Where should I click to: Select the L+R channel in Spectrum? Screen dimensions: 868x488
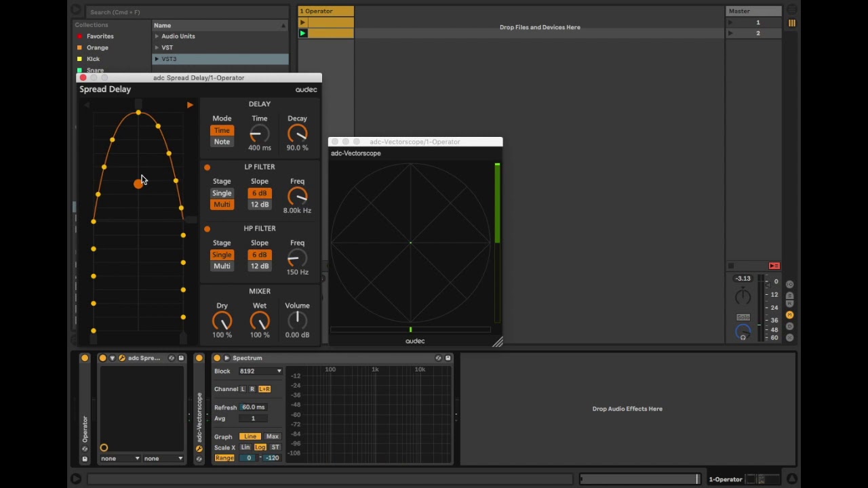(264, 389)
